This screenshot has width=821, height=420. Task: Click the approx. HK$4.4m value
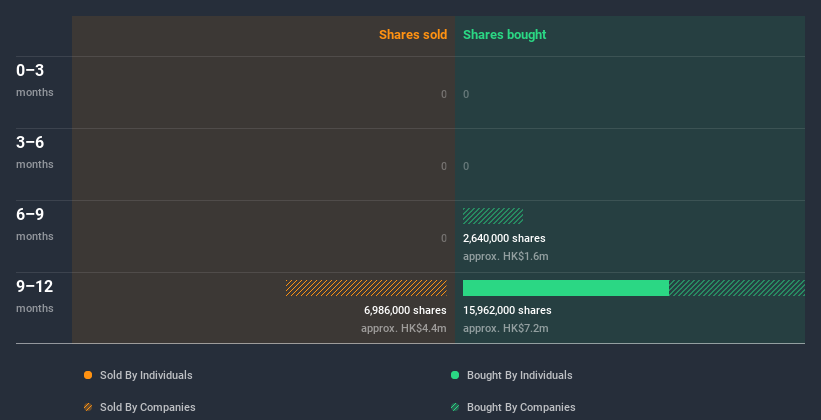tap(404, 329)
